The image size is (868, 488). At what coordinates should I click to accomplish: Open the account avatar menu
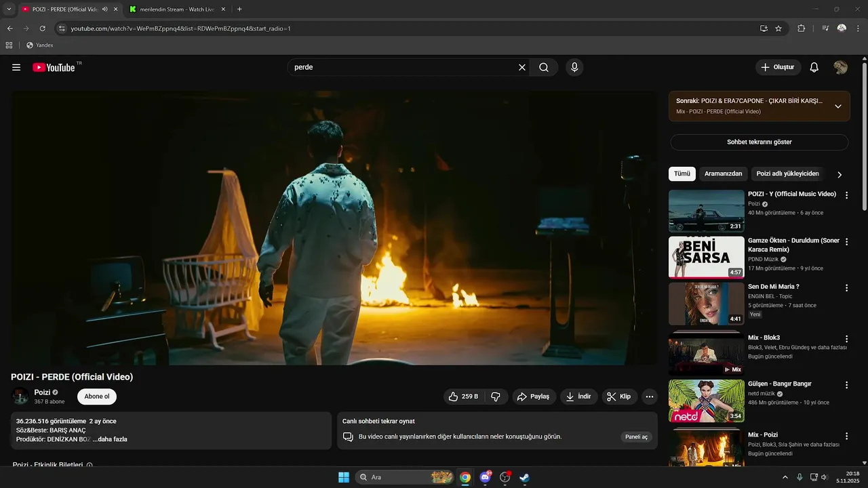(840, 67)
